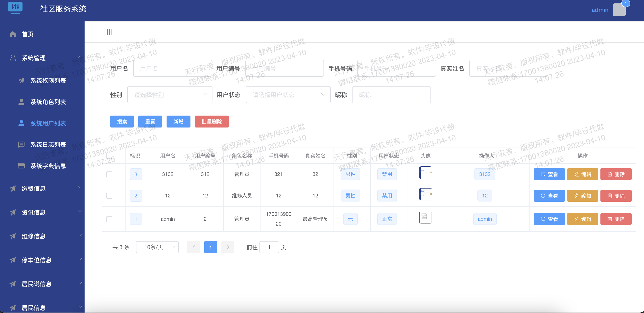Image resolution: width=644 pixels, height=313 pixels.
Task: Toggle the select-all checkbox in the table header
Action: tap(109, 155)
